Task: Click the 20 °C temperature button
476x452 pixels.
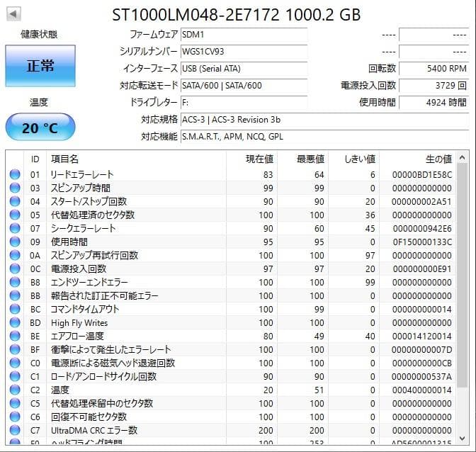Action: pos(40,128)
